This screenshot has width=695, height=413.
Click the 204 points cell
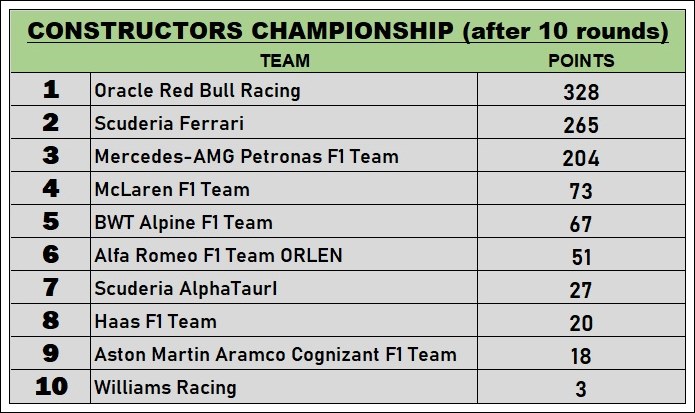(x=581, y=158)
